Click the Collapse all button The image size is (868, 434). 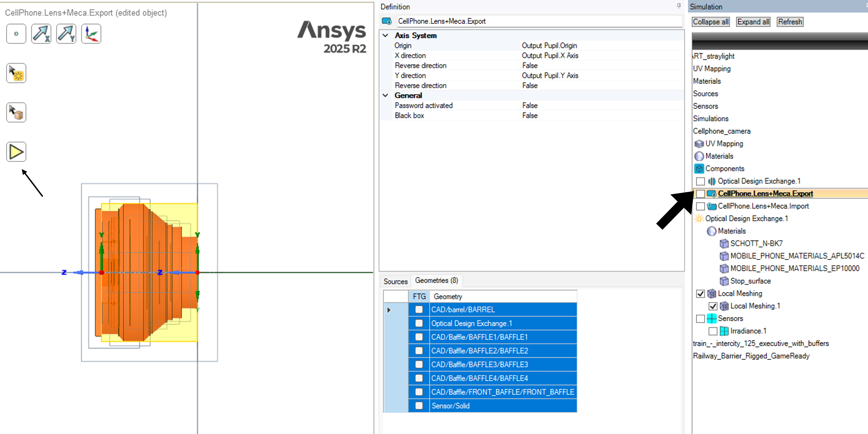pos(711,22)
